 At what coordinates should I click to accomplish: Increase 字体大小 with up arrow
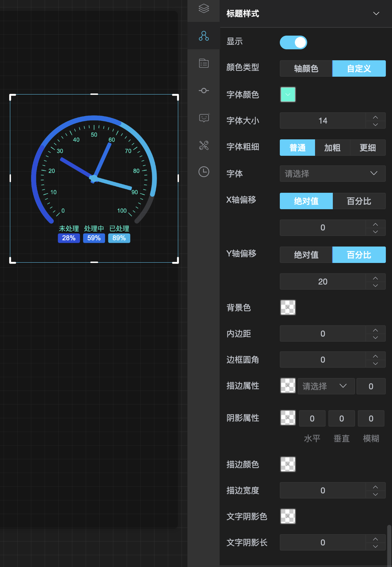coord(376,117)
